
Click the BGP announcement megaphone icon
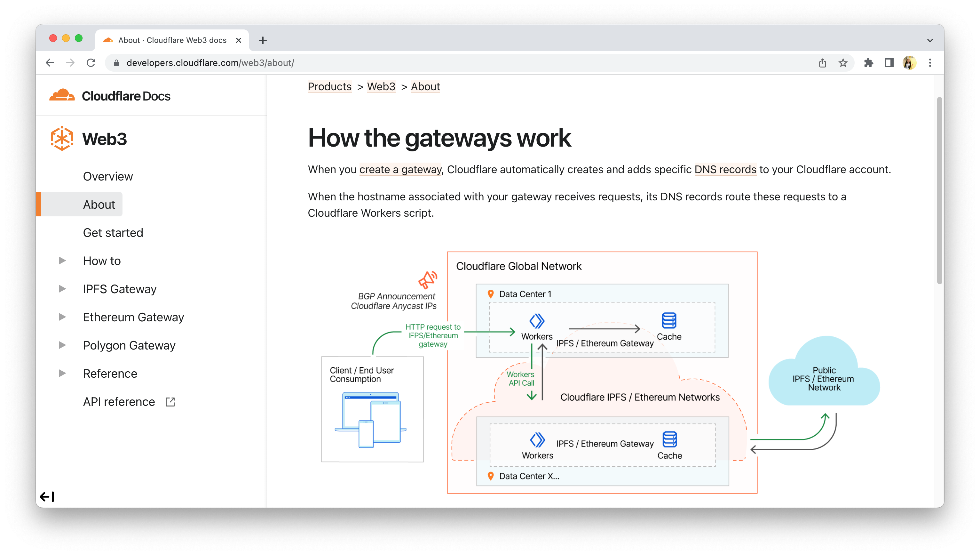pyautogui.click(x=427, y=280)
